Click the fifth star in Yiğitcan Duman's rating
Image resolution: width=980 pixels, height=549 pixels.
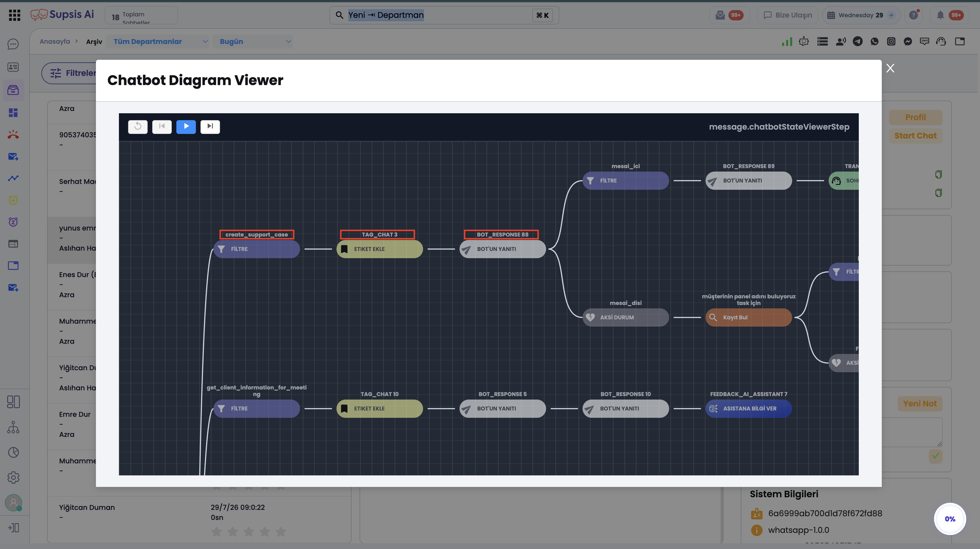[x=281, y=531]
